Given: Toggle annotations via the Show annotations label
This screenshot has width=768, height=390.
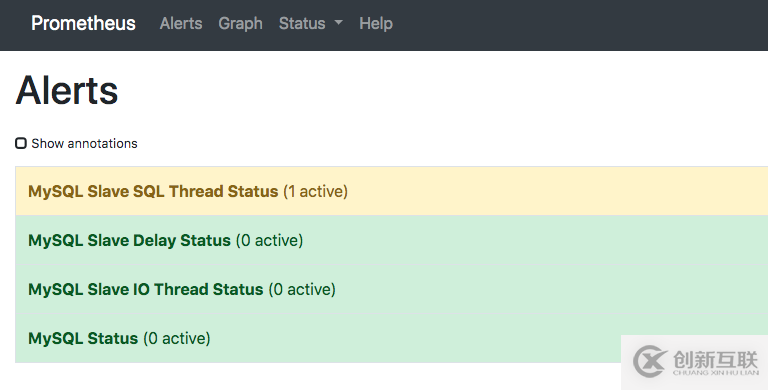Looking at the screenshot, I should pos(84,144).
